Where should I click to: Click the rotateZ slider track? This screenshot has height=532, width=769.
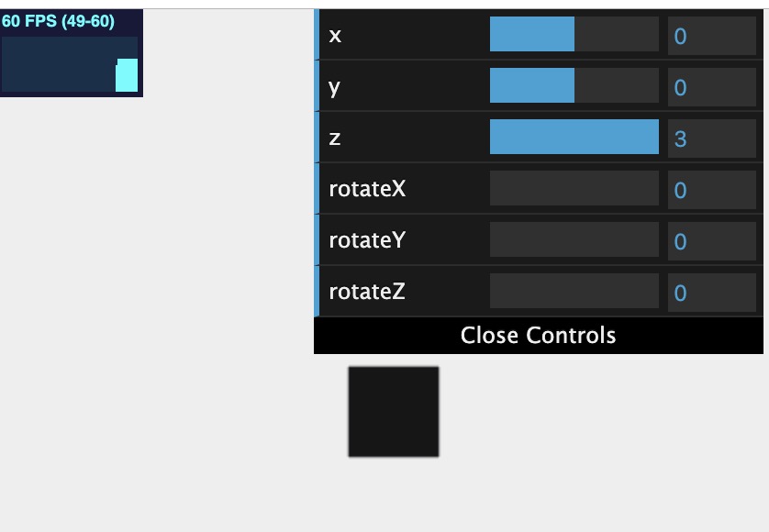click(574, 291)
